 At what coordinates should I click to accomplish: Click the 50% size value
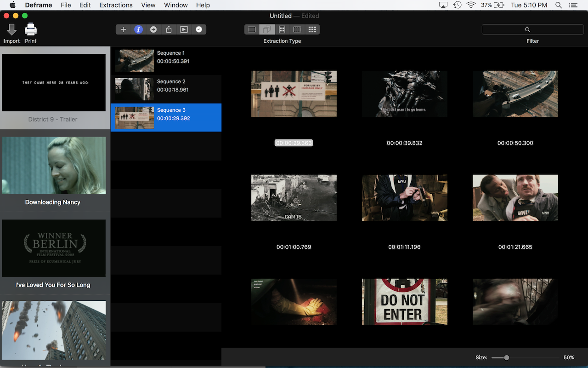569,357
